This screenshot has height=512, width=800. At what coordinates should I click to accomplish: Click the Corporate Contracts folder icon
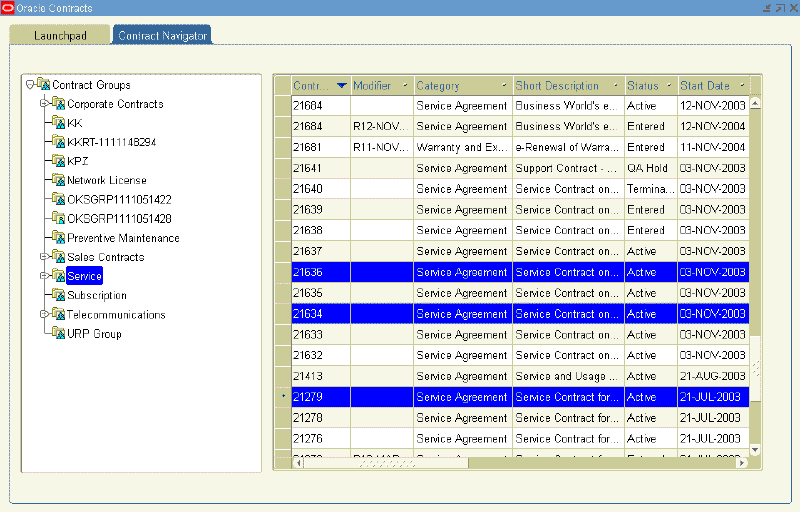[58, 104]
